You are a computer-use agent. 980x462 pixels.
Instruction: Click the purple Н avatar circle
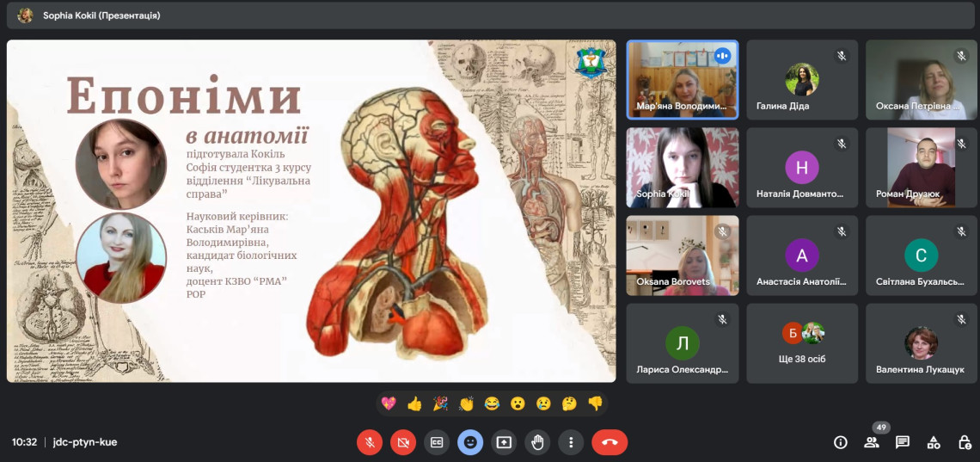(803, 167)
